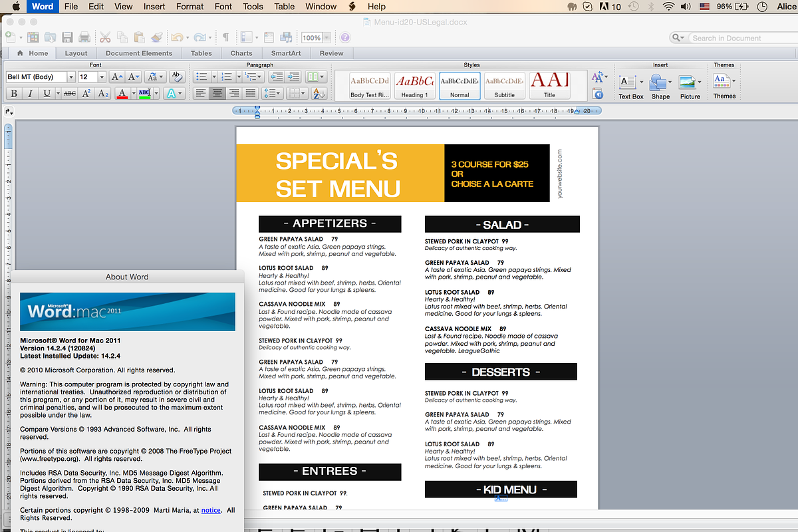Open the Review ribbon tab
The width and height of the screenshot is (798, 532).
pos(331,53)
